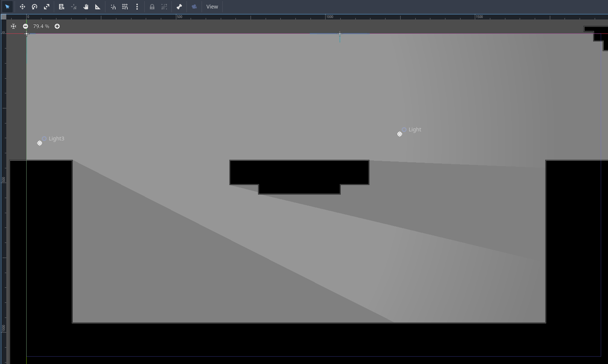Click the grid/layout tool
The width and height of the screenshot is (608, 364).
click(x=125, y=6)
